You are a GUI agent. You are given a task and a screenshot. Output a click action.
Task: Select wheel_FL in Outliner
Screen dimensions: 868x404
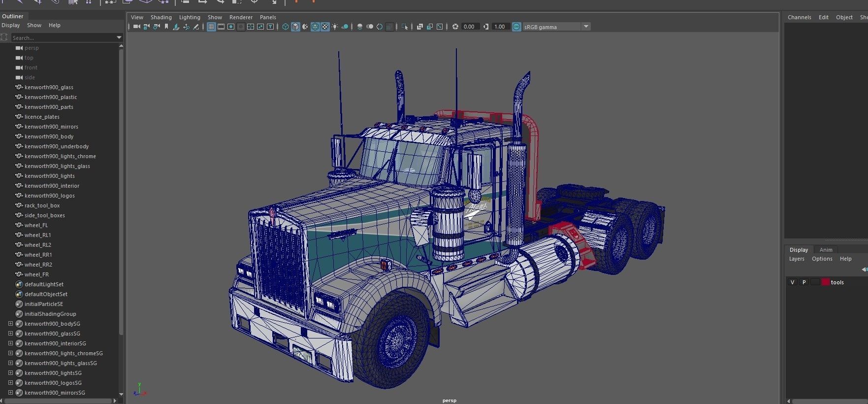click(36, 225)
